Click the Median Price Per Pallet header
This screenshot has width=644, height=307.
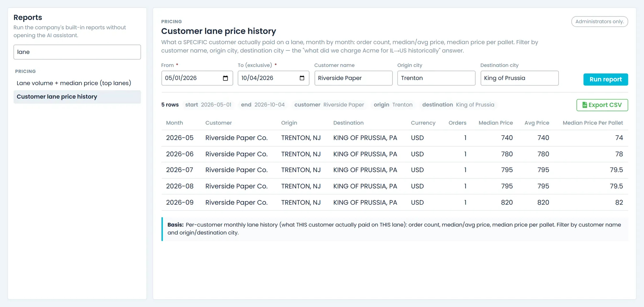pyautogui.click(x=593, y=123)
